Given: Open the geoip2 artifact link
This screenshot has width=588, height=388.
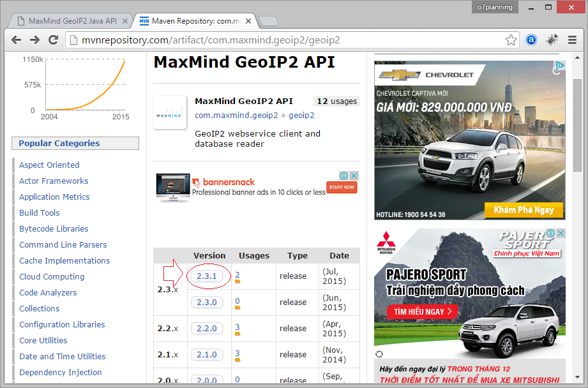Looking at the screenshot, I should click(301, 116).
